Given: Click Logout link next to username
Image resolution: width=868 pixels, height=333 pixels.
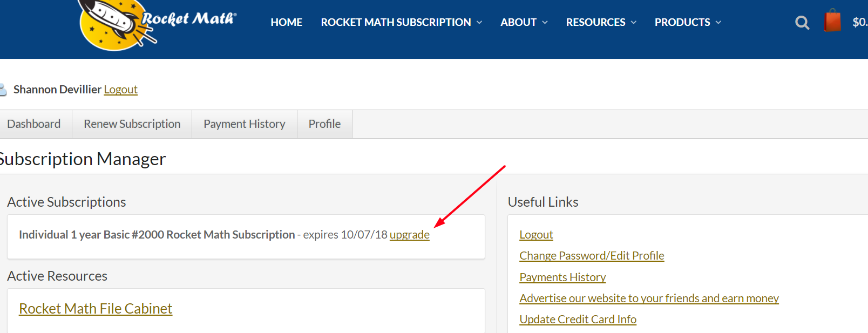Looking at the screenshot, I should (120, 90).
